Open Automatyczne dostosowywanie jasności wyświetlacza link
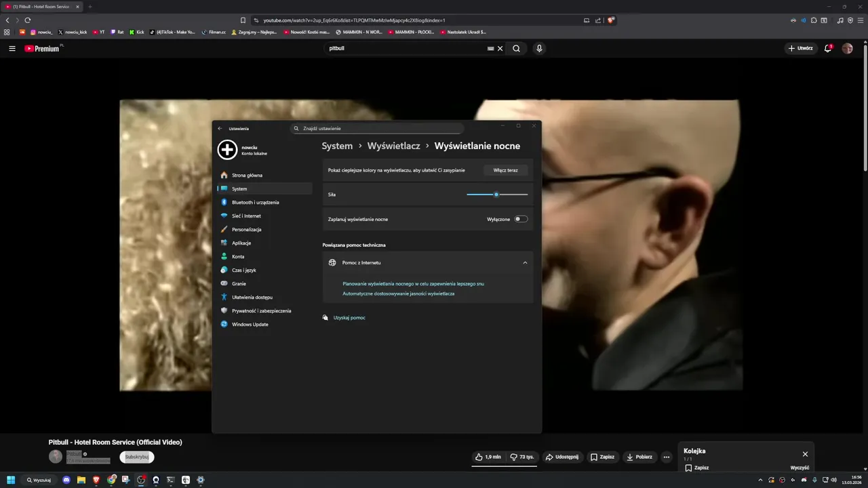This screenshot has height=488, width=868. [399, 293]
